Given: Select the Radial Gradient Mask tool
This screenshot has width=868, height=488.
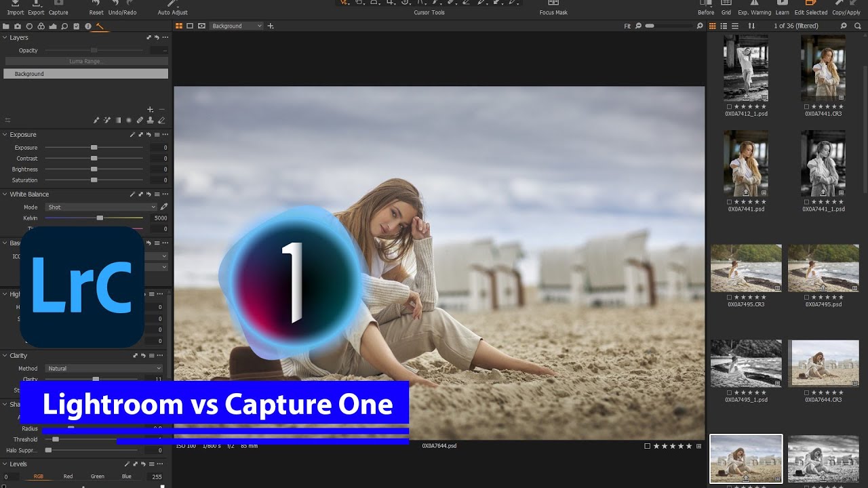Looking at the screenshot, I should 129,120.
